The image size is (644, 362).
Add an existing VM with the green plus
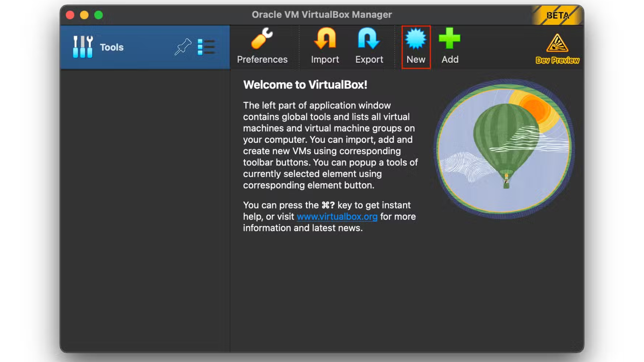point(450,47)
